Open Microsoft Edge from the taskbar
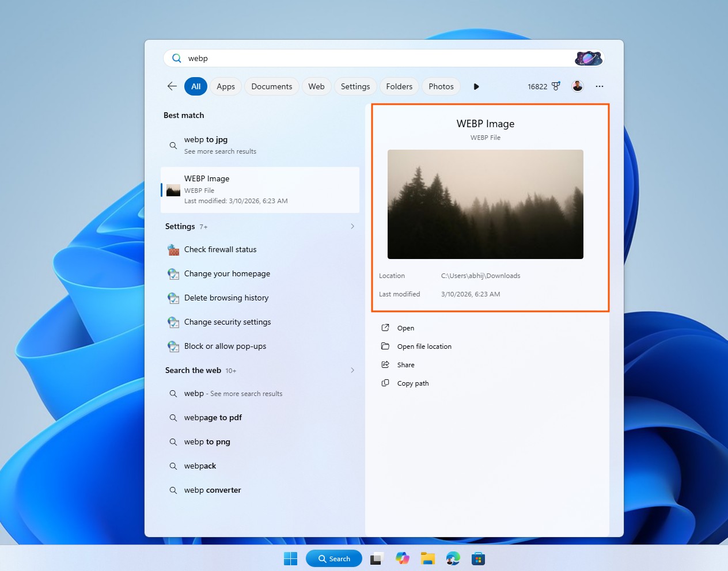Viewport: 728px width, 571px height. point(453,558)
